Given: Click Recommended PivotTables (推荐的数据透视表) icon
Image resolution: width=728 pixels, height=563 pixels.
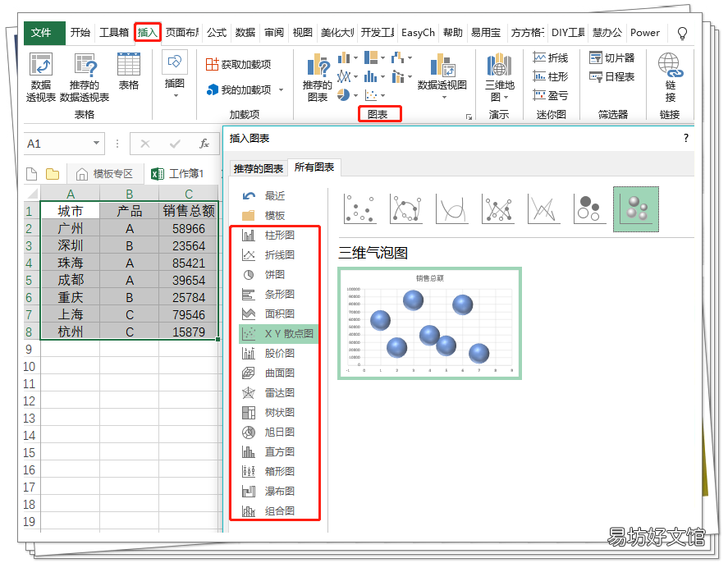Looking at the screenshot, I should click(85, 65).
